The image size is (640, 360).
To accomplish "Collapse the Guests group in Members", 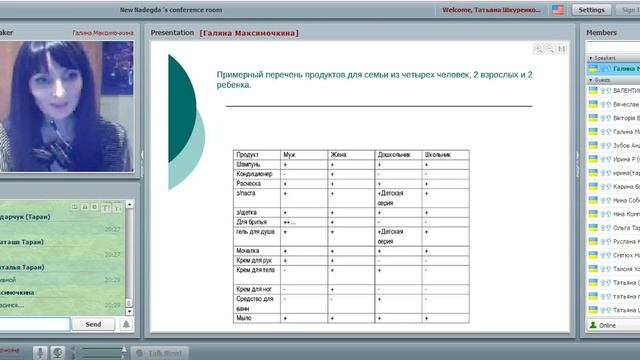I will point(591,80).
